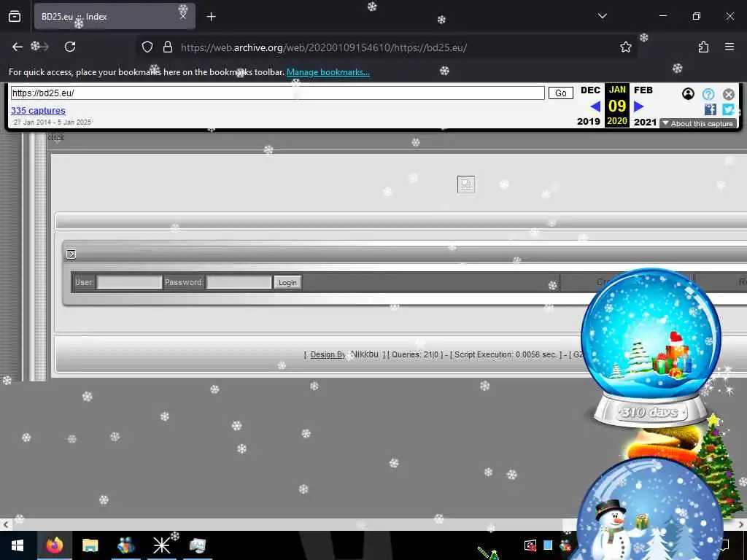Bookmark this page with the star icon

pos(625,47)
